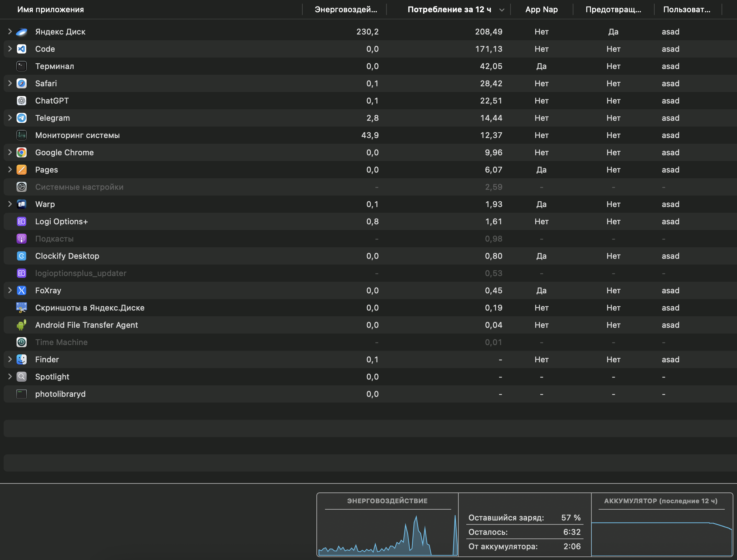Click the ChatGPT app icon

click(x=22, y=101)
